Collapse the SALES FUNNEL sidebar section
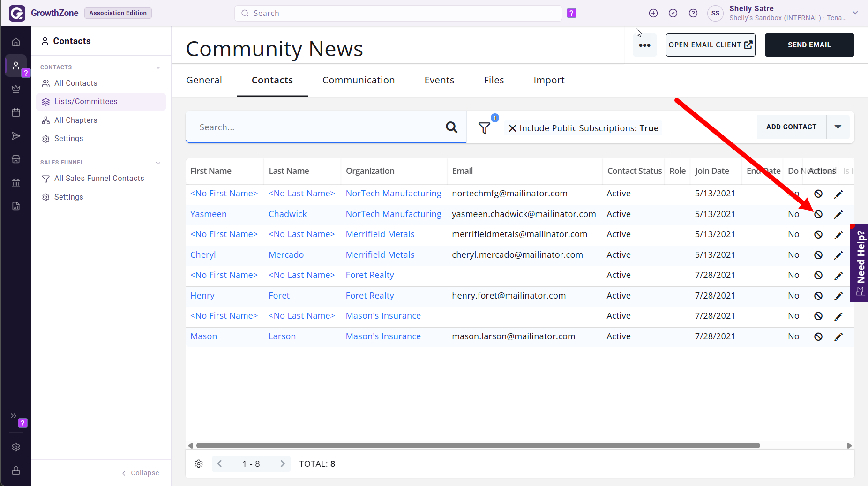The height and width of the screenshot is (486, 868). point(158,163)
